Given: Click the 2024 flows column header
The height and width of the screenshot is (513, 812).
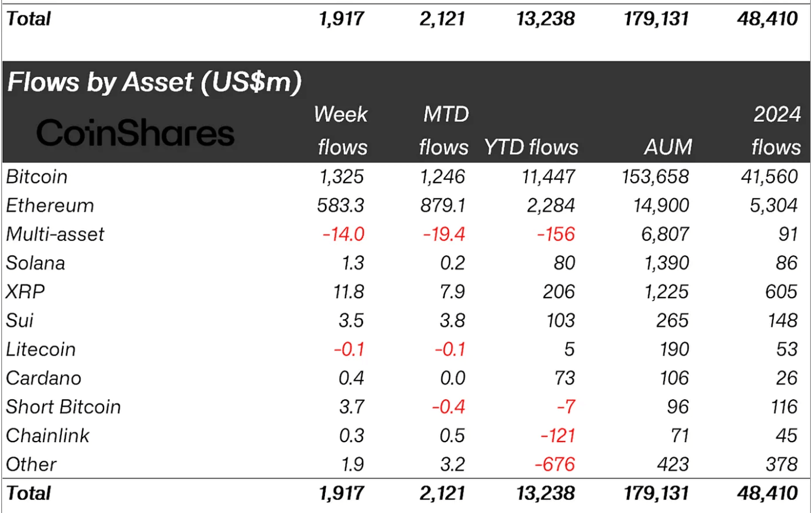Looking at the screenshot, I should (775, 130).
